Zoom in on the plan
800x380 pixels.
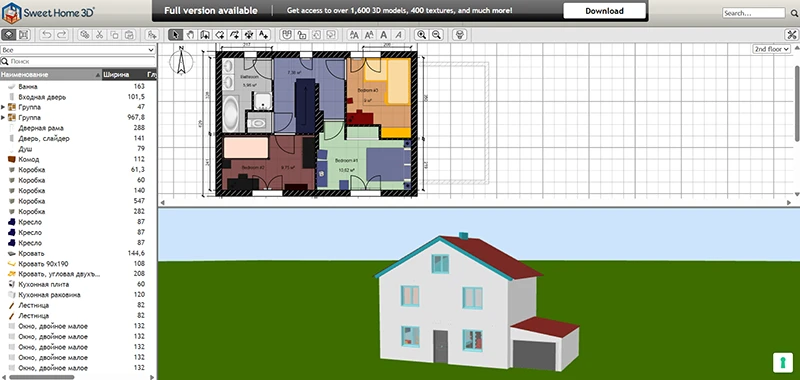click(x=421, y=35)
